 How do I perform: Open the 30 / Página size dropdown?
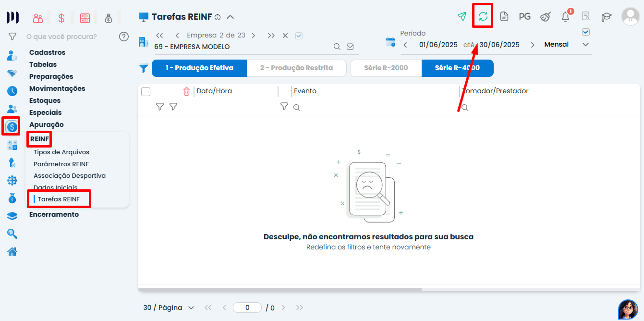(x=169, y=308)
